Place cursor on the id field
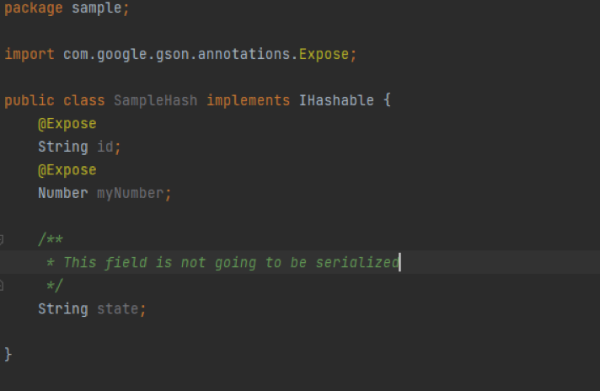 point(105,147)
